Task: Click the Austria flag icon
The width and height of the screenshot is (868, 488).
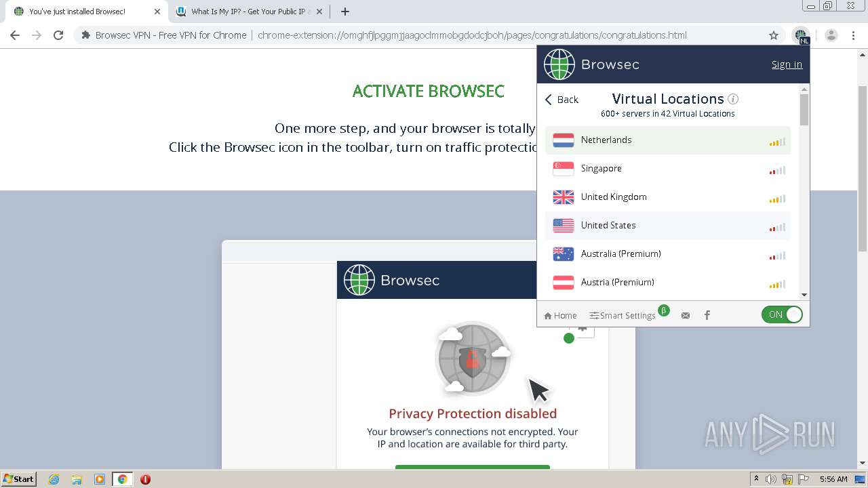Action: click(564, 283)
